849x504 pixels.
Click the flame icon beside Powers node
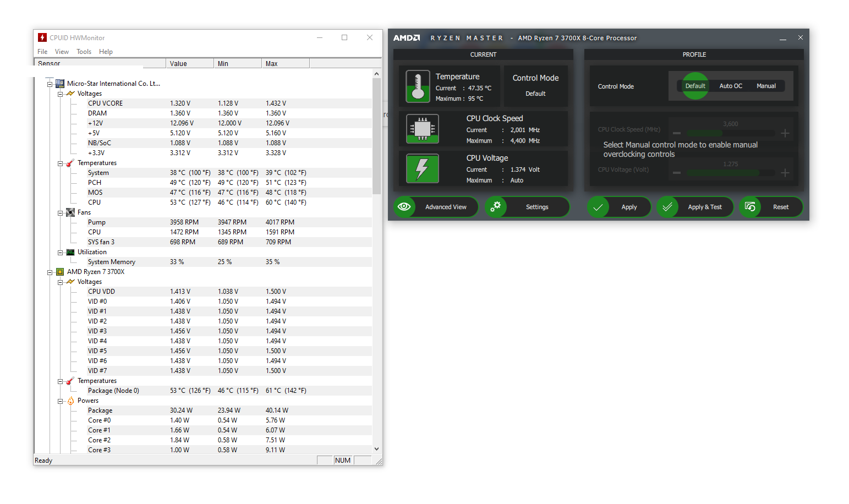70,401
